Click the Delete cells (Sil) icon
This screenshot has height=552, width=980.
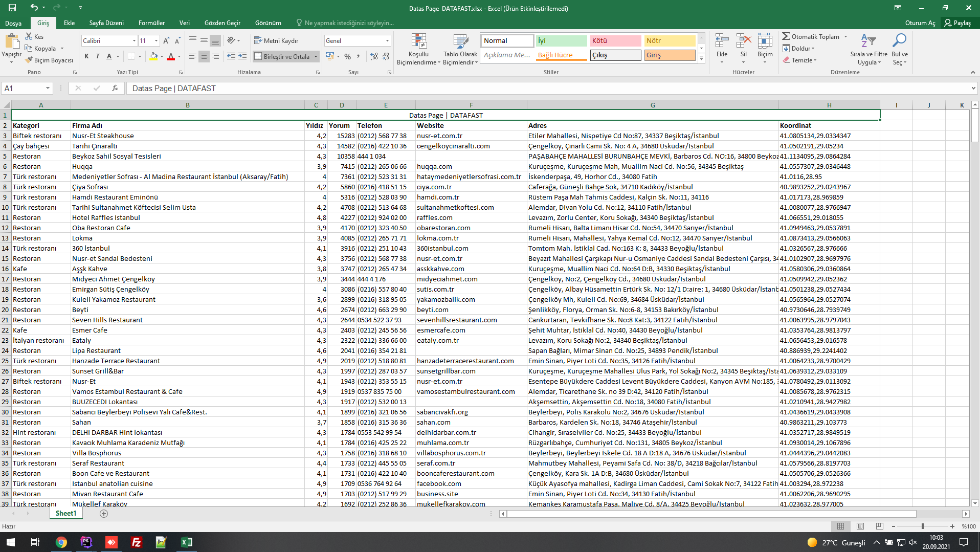(x=744, y=41)
